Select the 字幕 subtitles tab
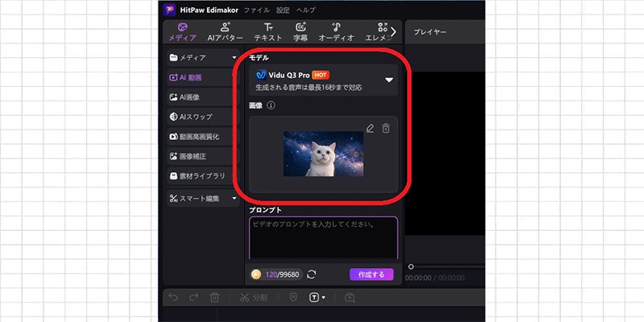 [300, 32]
